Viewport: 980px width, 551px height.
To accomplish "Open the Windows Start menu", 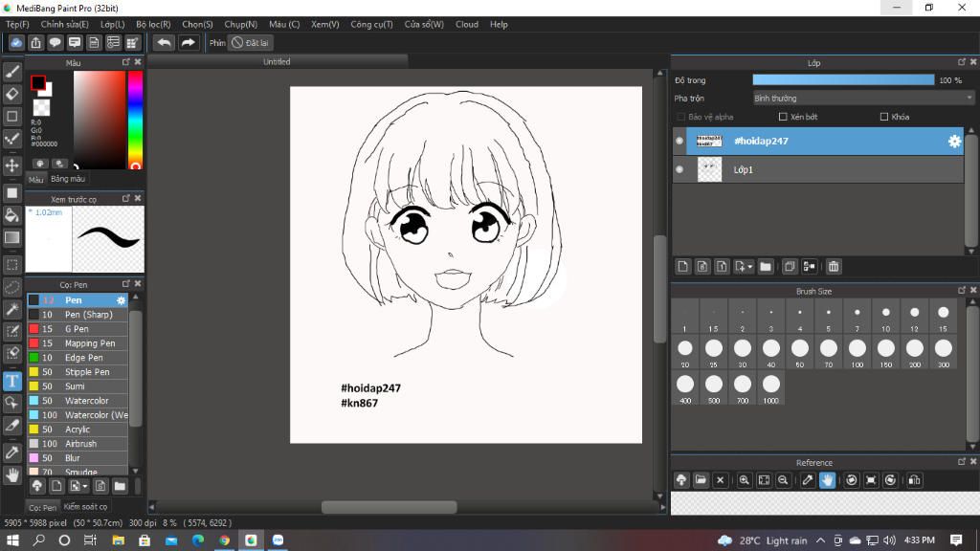I will [x=12, y=540].
